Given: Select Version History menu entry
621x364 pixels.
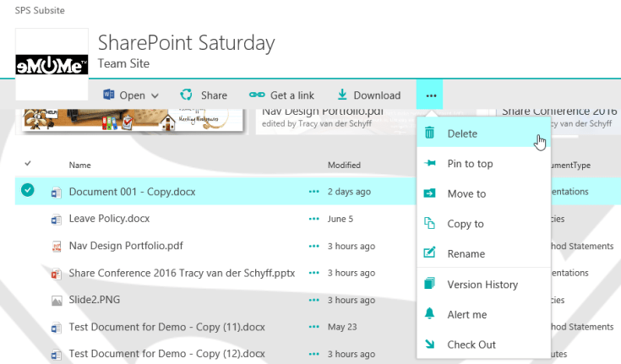Looking at the screenshot, I should (x=482, y=285).
